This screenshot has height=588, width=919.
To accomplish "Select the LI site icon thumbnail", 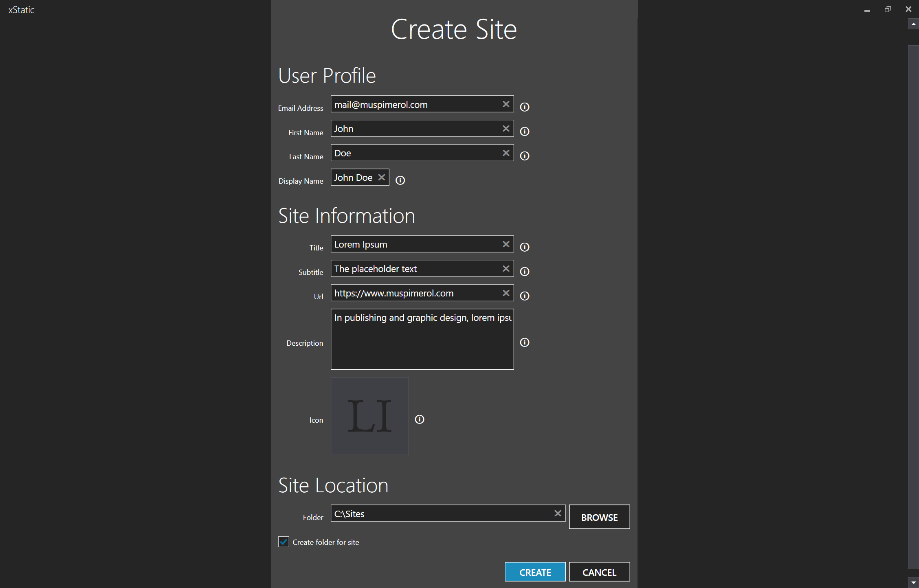I will [369, 416].
